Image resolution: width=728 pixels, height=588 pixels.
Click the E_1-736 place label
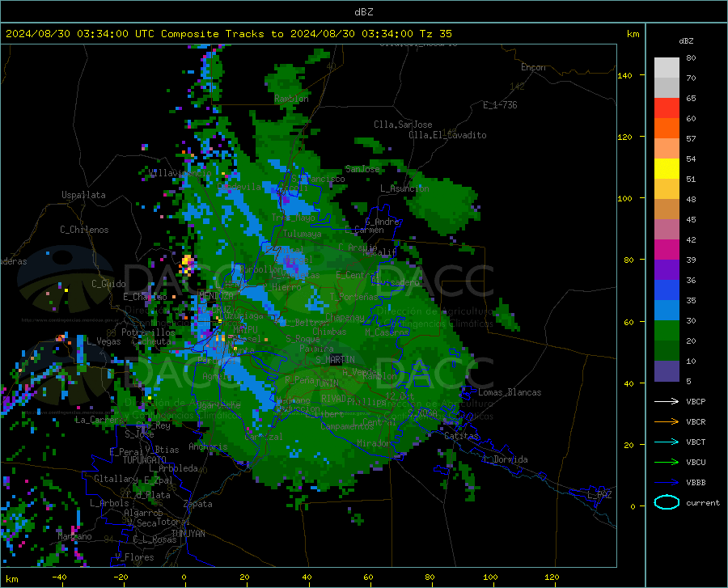(x=500, y=105)
